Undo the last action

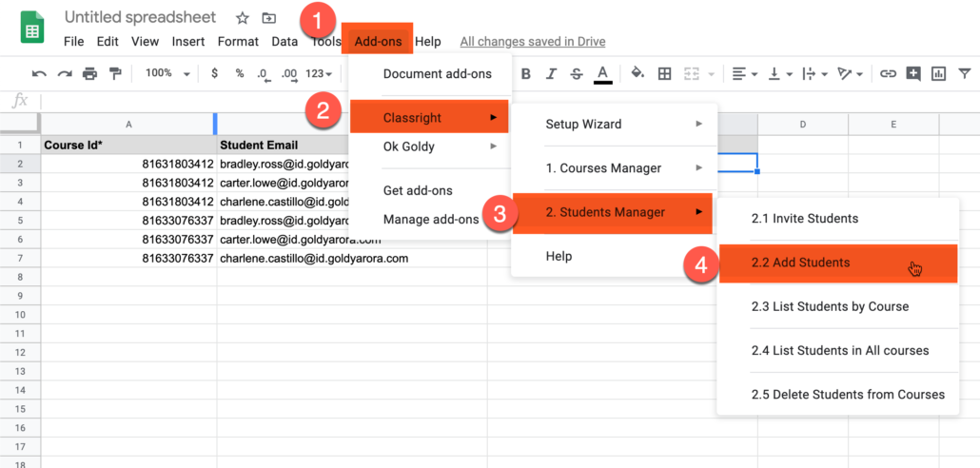pyautogui.click(x=39, y=74)
